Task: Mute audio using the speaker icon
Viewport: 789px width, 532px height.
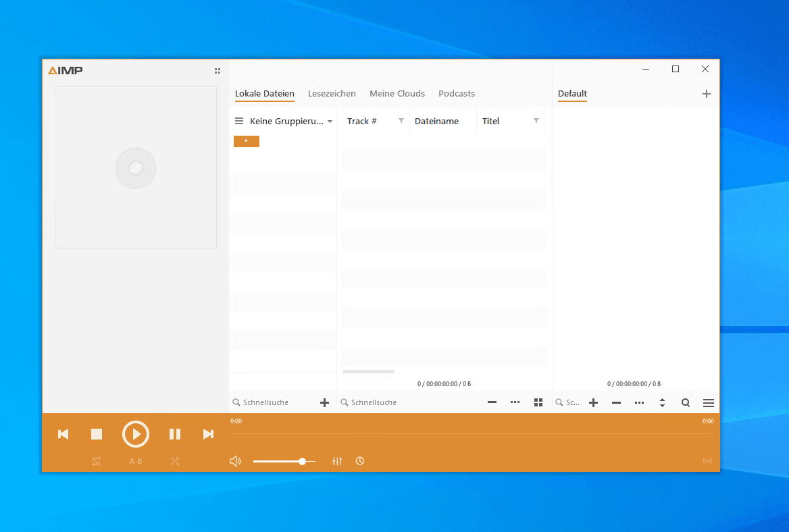Action: point(235,461)
